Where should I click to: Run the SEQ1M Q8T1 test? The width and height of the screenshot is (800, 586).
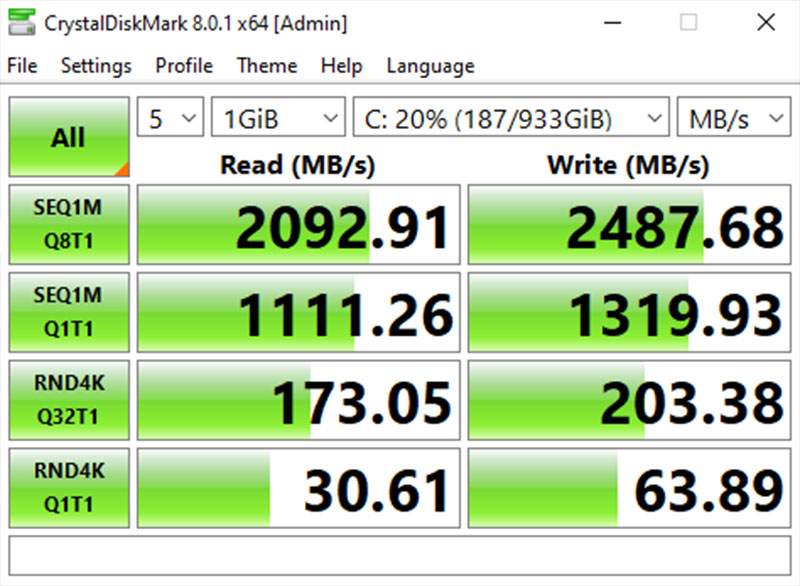click(x=69, y=224)
